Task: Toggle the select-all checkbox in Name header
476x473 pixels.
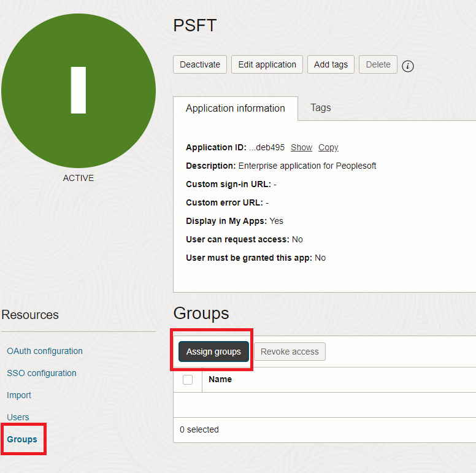Action: point(188,380)
